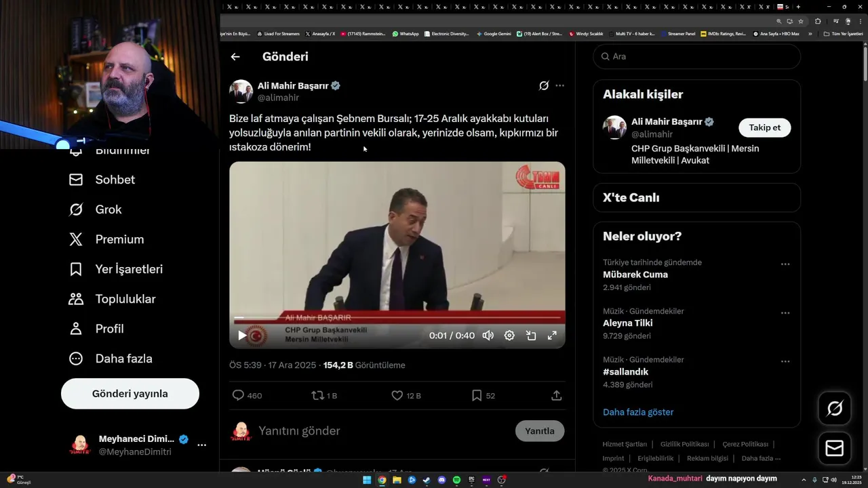The height and width of the screenshot is (488, 868).
Task: Open Grok actions icon on Ali Mahir's post
Action: (x=544, y=85)
